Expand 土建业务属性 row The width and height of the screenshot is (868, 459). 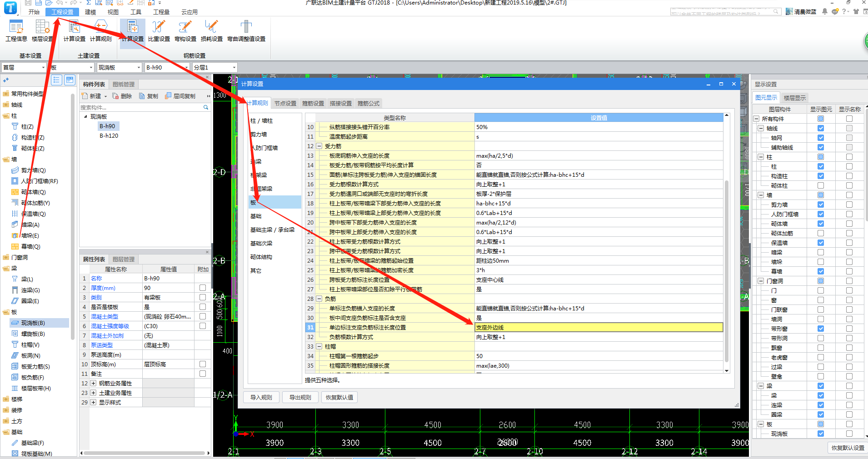[x=93, y=393]
